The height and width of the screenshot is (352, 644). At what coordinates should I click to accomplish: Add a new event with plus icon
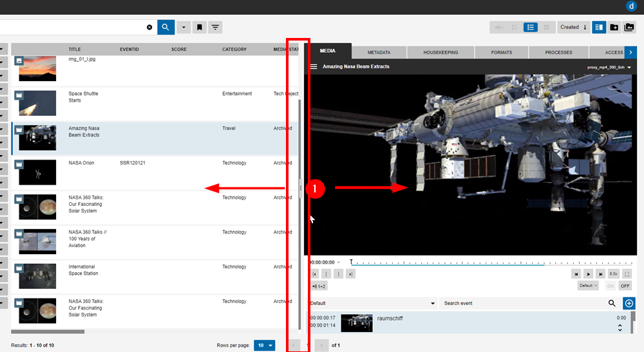pos(629,303)
